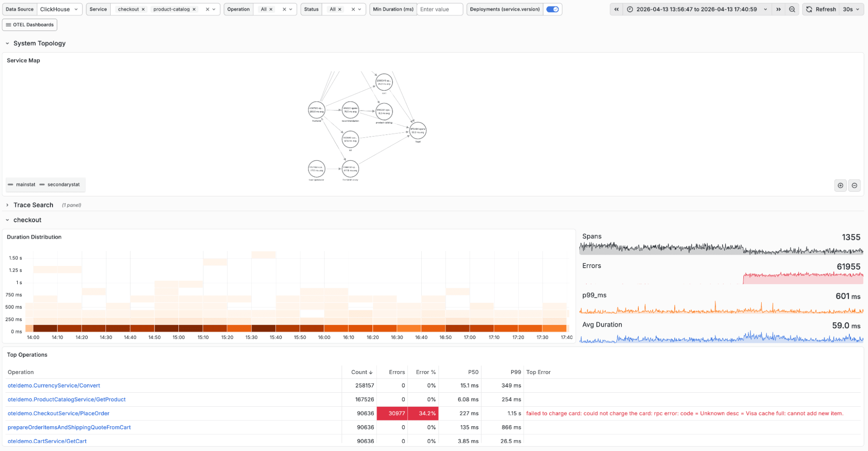Click the zoom out time range icon
Viewport: 868px width, 451px height.
tap(792, 9)
